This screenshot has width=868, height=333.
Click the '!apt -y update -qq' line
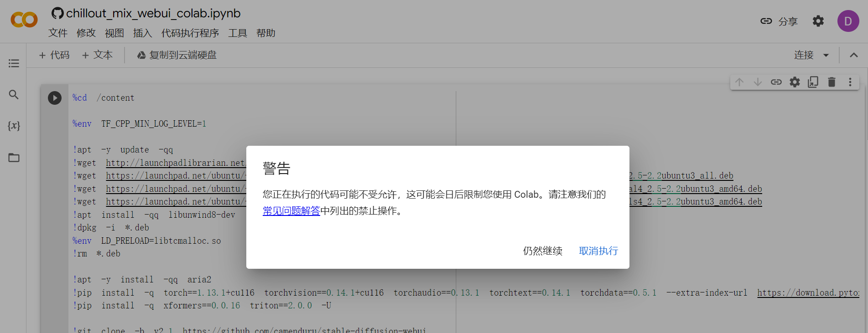click(x=123, y=150)
